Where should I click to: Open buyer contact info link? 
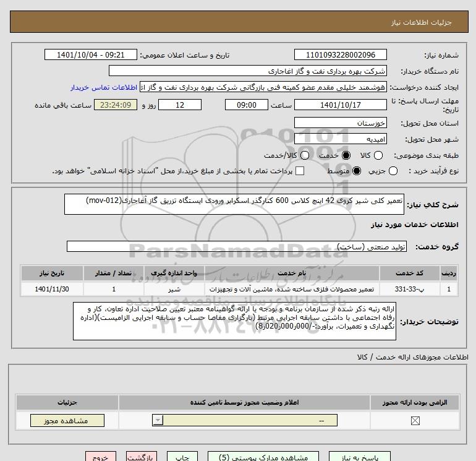104,87
